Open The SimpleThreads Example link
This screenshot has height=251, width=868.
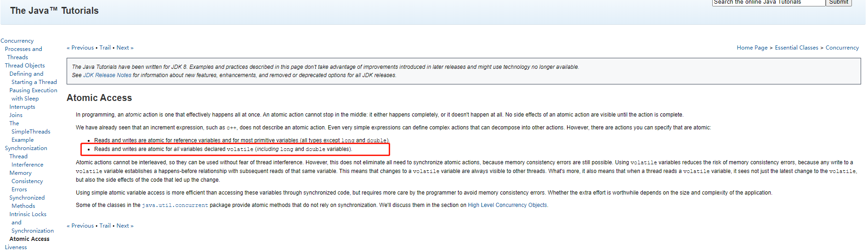click(30, 132)
